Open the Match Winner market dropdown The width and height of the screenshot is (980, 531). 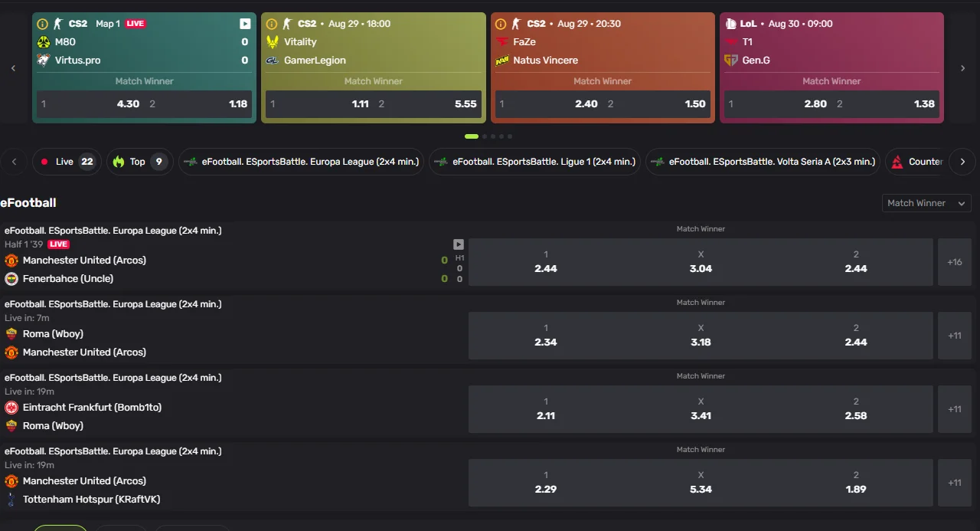tap(926, 203)
